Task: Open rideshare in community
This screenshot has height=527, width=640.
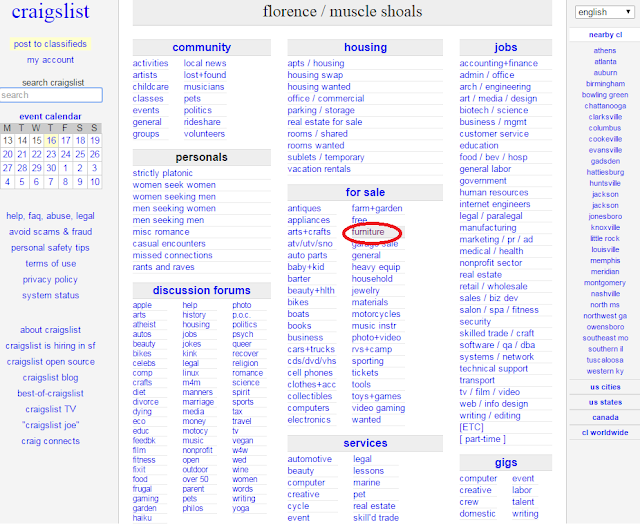Action: point(202,122)
